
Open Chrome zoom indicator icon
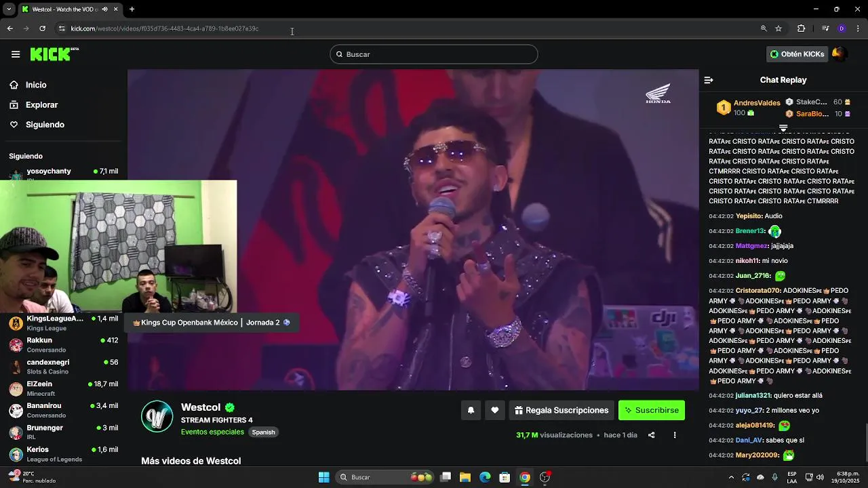[x=764, y=28]
